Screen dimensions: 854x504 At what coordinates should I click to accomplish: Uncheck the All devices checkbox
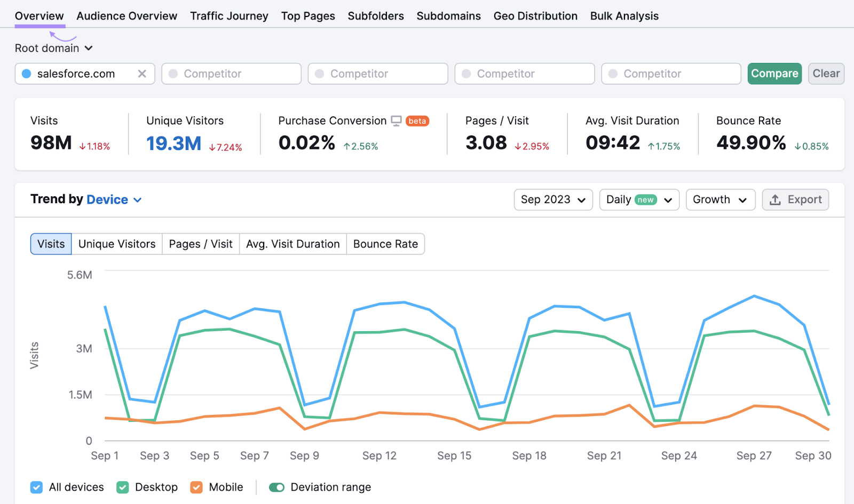tap(36, 487)
